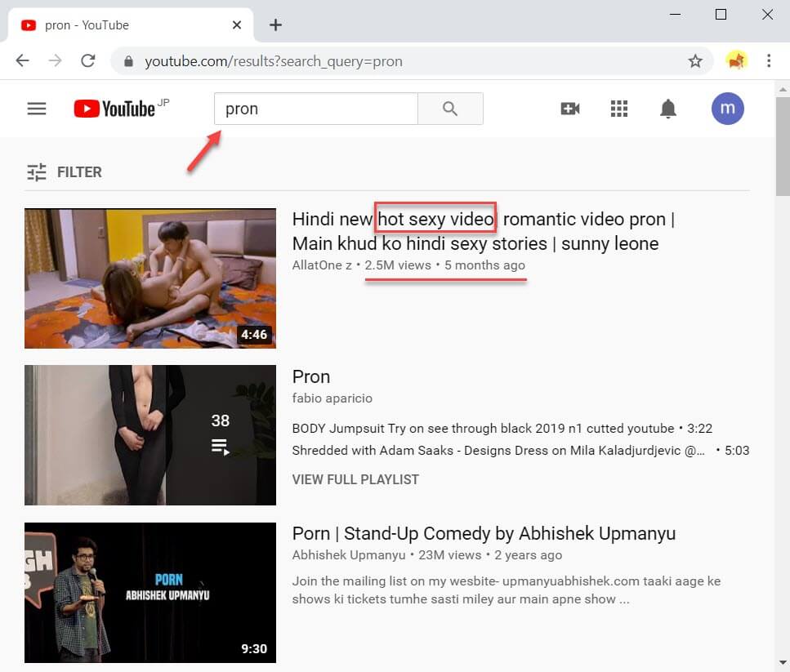Image resolution: width=790 pixels, height=672 pixels.
Task: Open the 'Hindi new hot sexy video' result title
Action: (x=484, y=232)
